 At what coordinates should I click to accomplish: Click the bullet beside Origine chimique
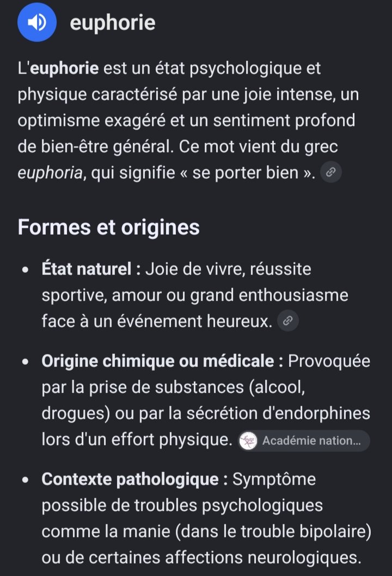coord(26,361)
